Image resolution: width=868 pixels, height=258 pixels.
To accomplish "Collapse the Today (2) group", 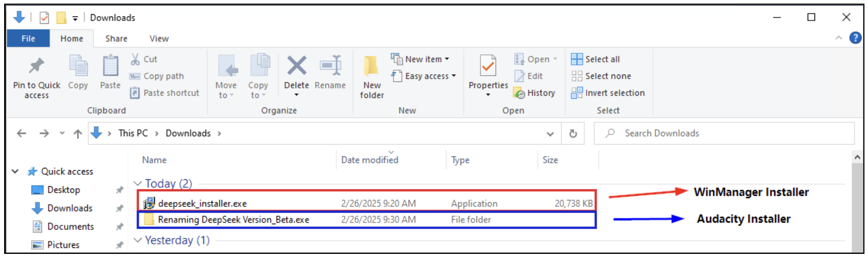I will pos(138,183).
